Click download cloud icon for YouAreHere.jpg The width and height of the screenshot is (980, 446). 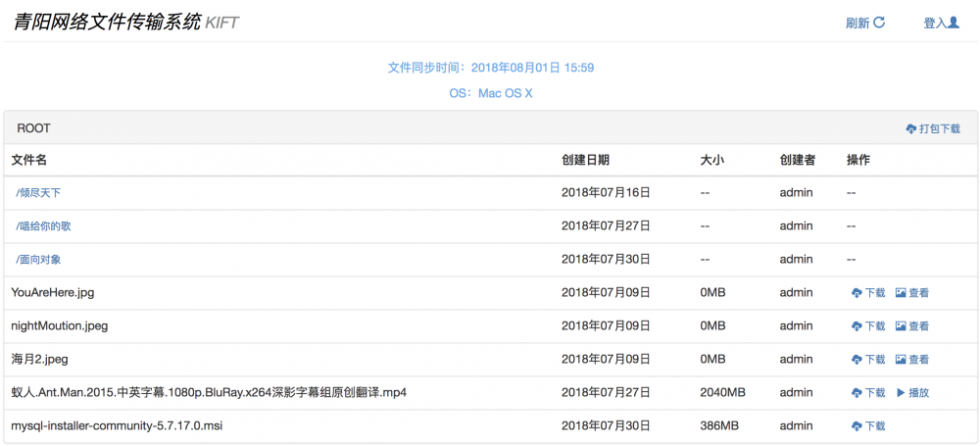coord(857,293)
